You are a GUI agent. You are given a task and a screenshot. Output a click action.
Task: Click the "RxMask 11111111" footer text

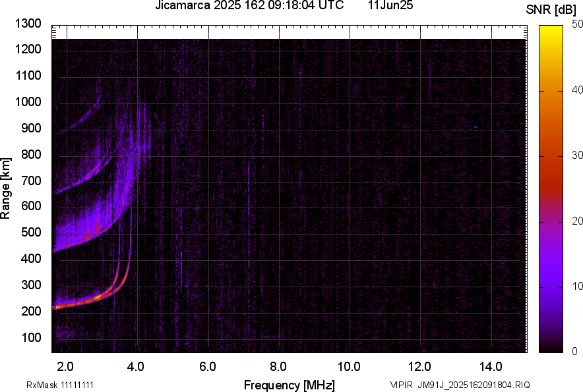[60, 385]
